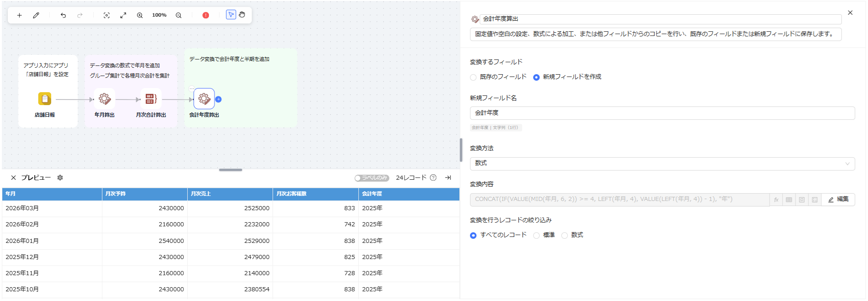Click the 新規フィールド名 input containing 会計年度
The height and width of the screenshot is (301, 868).
click(x=662, y=113)
